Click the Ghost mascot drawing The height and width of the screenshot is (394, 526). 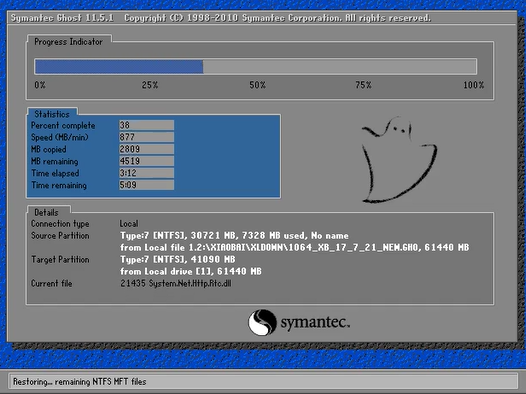(x=399, y=160)
